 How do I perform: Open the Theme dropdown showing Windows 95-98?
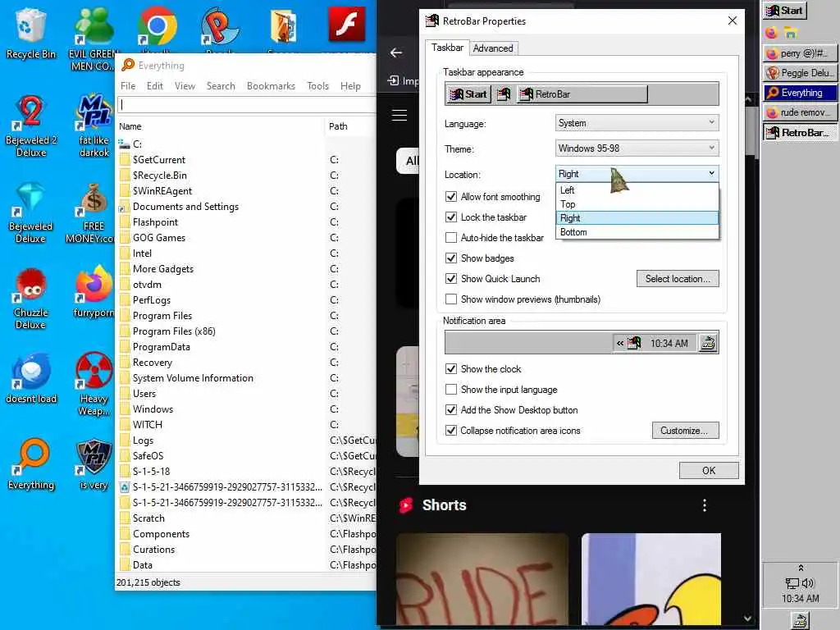(x=637, y=148)
